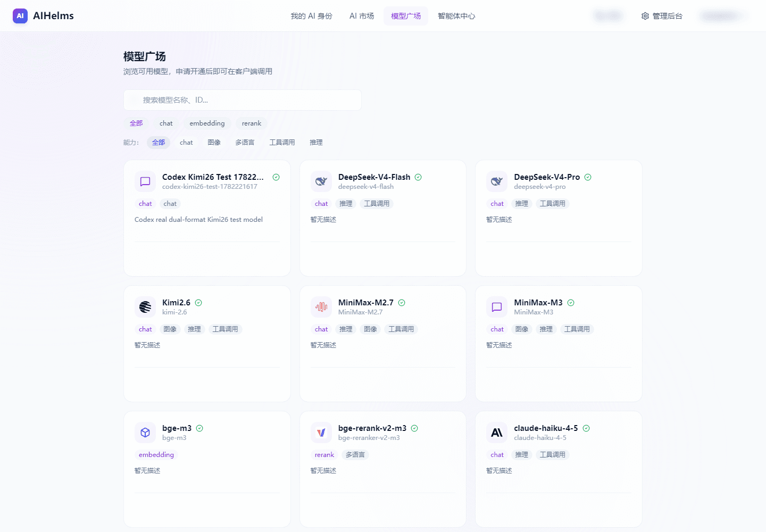Click the DeepSeek-V4-Pro whale icon
The width and height of the screenshot is (766, 532).
(x=497, y=181)
